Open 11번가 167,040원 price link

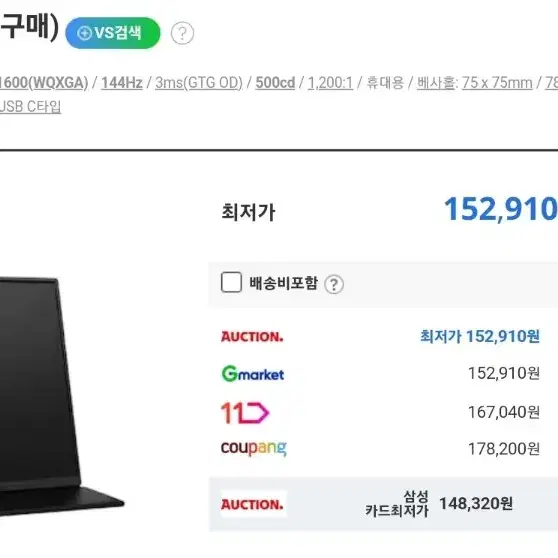[x=504, y=412]
